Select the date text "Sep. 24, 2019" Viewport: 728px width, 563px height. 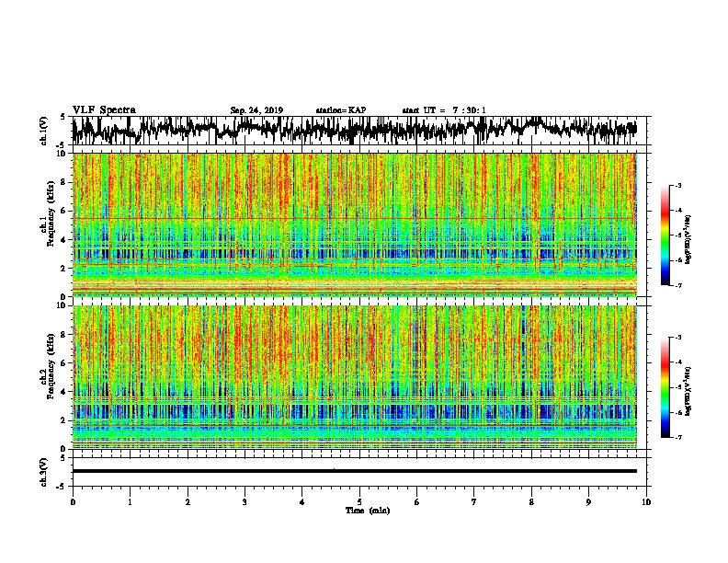pos(256,110)
